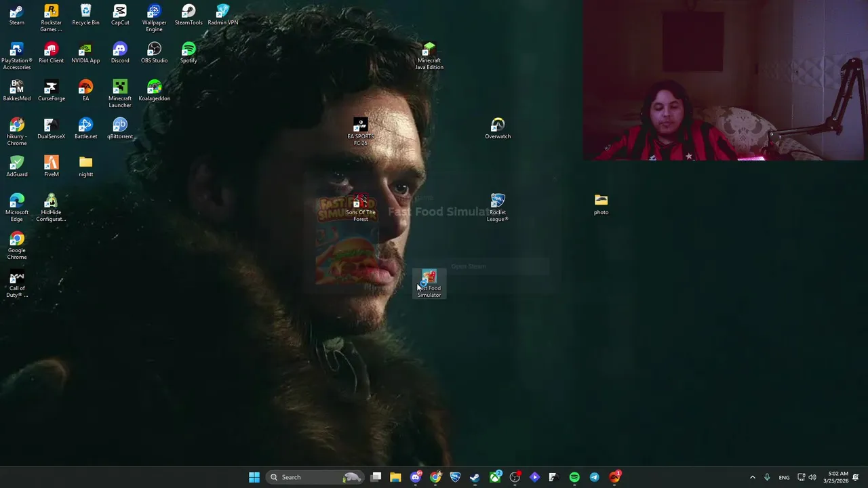Open the Xbox app from taskbar

pos(495,477)
